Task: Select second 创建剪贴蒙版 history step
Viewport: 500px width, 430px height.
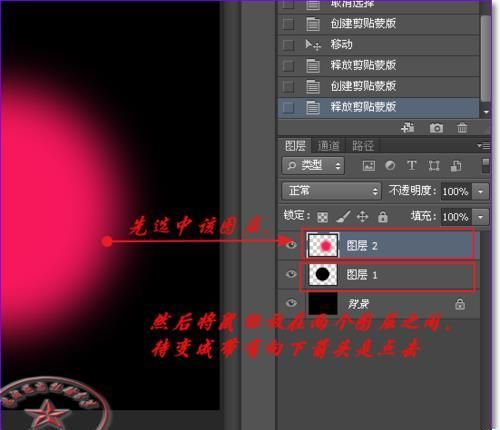Action: pos(379,86)
